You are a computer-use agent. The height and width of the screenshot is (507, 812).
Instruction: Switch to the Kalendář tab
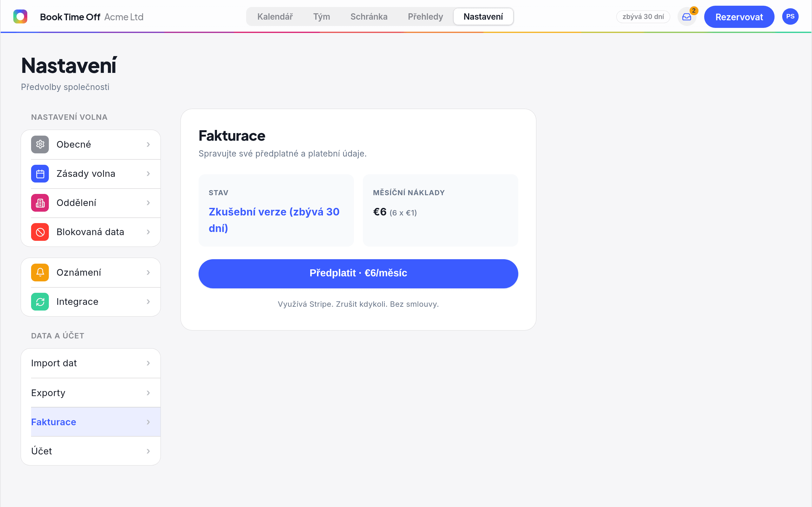coord(275,17)
